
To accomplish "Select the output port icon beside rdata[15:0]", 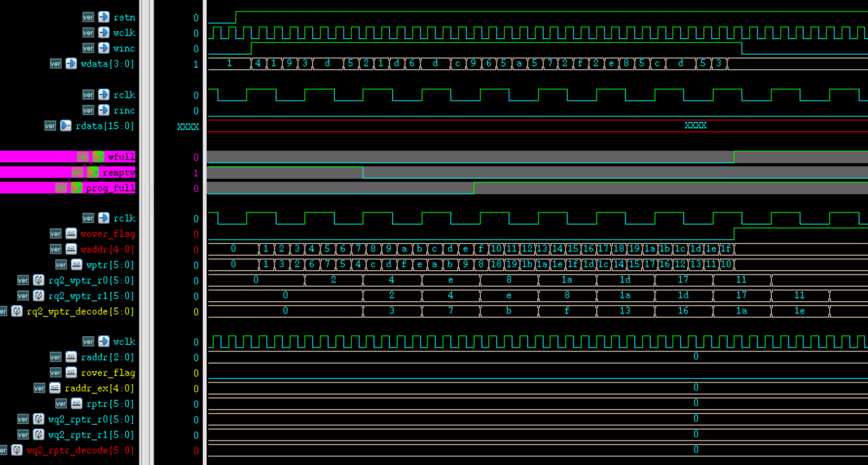I will [x=66, y=126].
